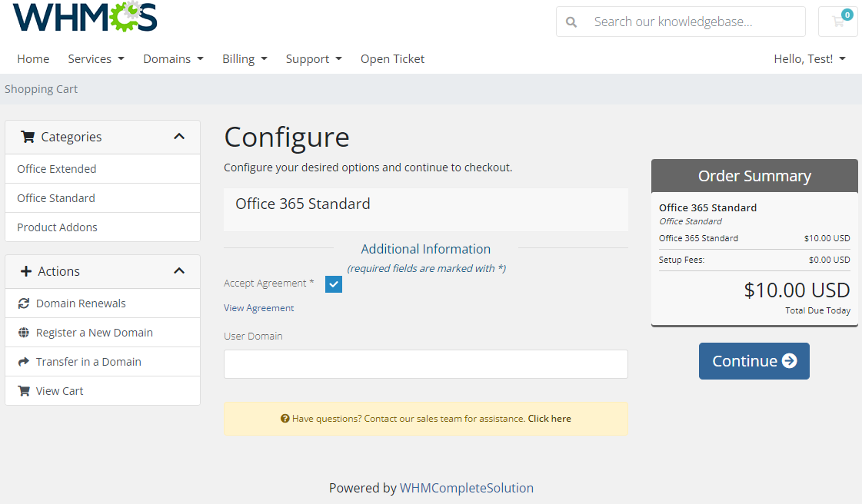Click the Office 365 Standard product heading
The height and width of the screenshot is (504, 862).
tap(302, 204)
